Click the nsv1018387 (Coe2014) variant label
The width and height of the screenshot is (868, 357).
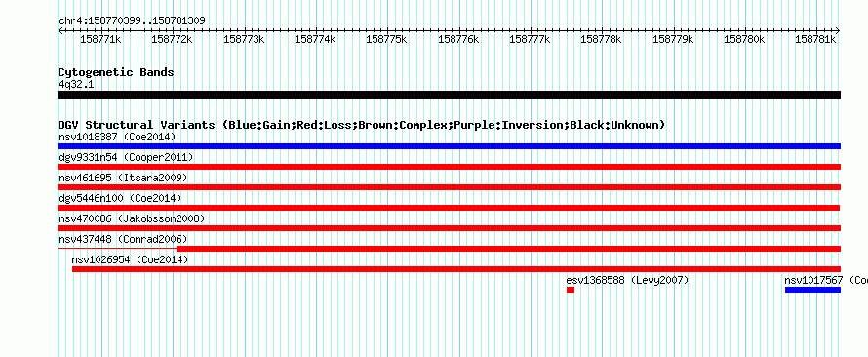(x=117, y=137)
